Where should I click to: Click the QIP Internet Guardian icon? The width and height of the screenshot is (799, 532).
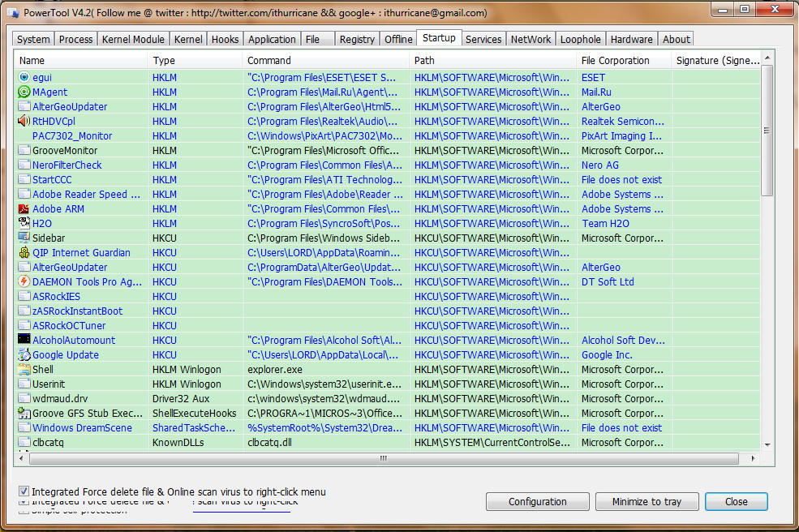pos(24,253)
